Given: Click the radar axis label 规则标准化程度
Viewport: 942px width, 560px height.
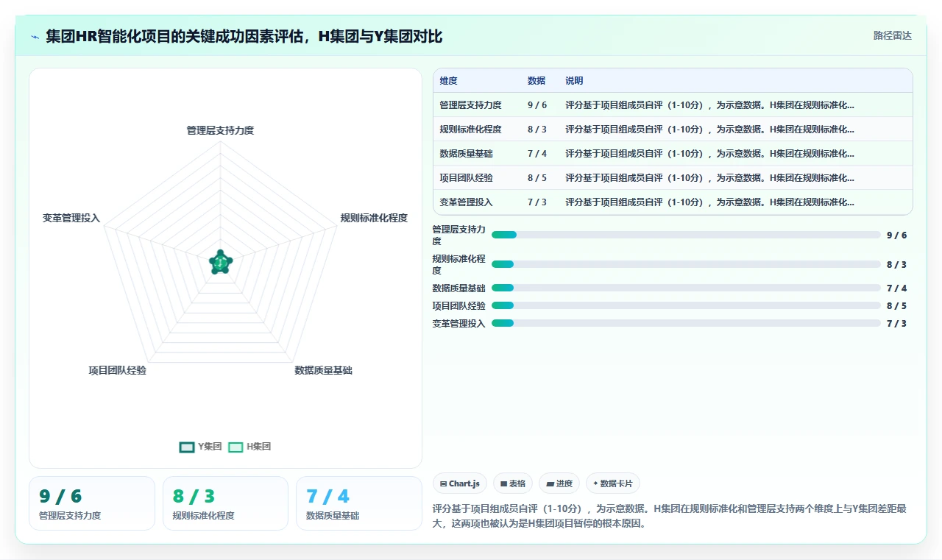Looking at the screenshot, I should [x=374, y=218].
